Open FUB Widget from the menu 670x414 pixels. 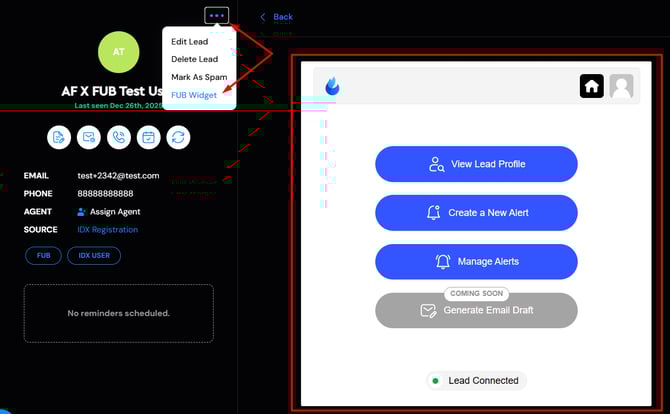point(194,95)
